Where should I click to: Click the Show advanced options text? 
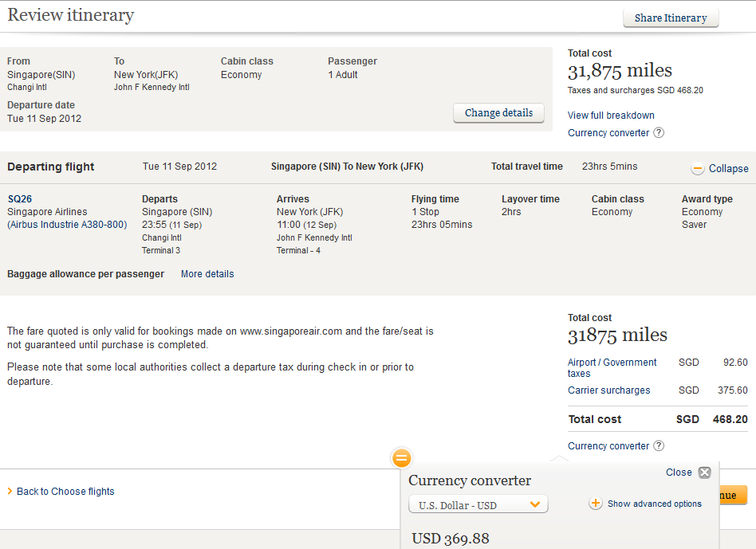tap(655, 504)
